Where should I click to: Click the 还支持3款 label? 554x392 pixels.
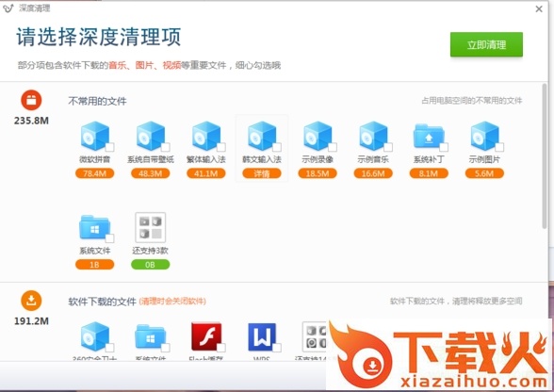tap(151, 251)
